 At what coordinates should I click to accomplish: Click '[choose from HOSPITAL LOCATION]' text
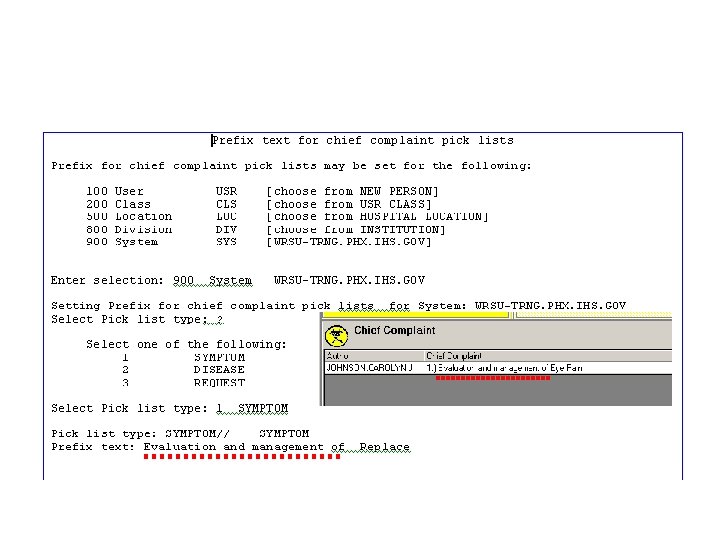[377, 216]
